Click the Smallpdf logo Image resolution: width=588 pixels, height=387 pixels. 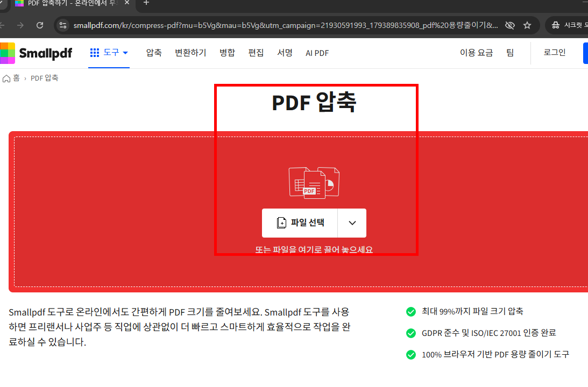38,53
